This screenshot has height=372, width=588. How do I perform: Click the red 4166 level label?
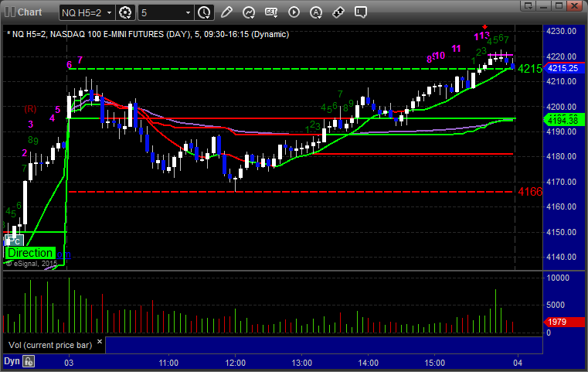click(530, 192)
